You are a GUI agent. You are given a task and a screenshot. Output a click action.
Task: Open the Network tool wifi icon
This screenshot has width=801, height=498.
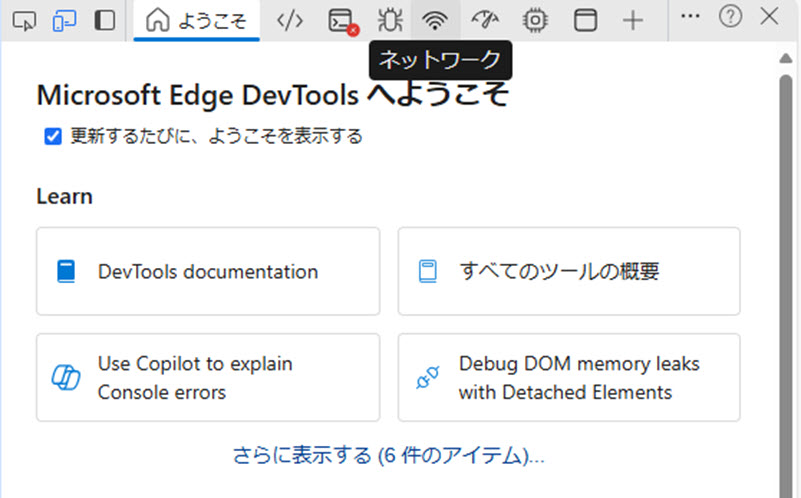[x=435, y=21]
